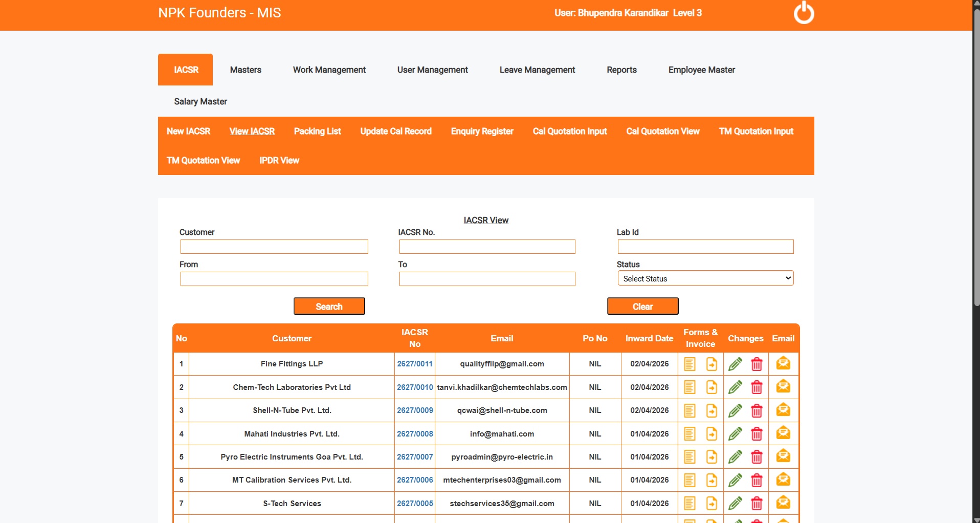Edit the Shell-N-Tube Pvt. Ltd. record
This screenshot has width=980, height=523.
tap(735, 410)
